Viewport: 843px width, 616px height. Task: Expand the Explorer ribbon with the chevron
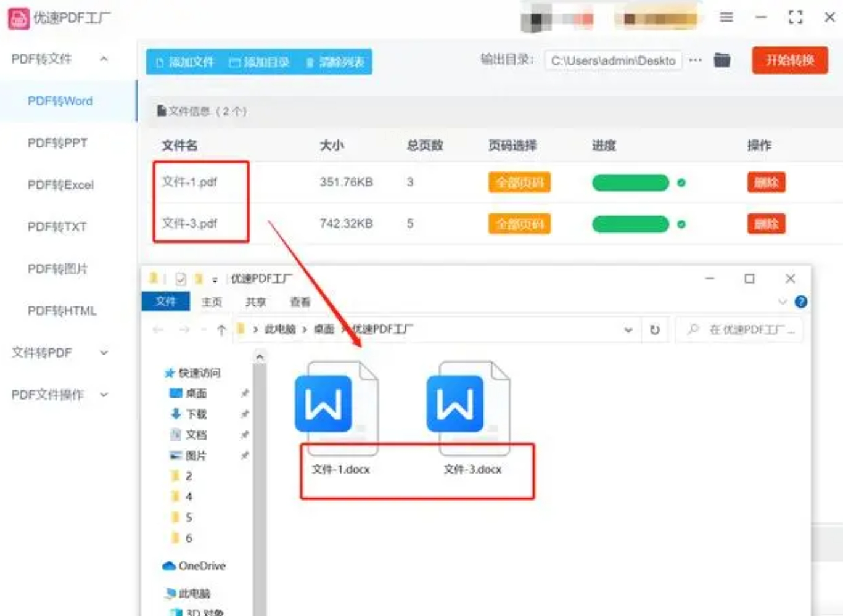[x=783, y=302]
